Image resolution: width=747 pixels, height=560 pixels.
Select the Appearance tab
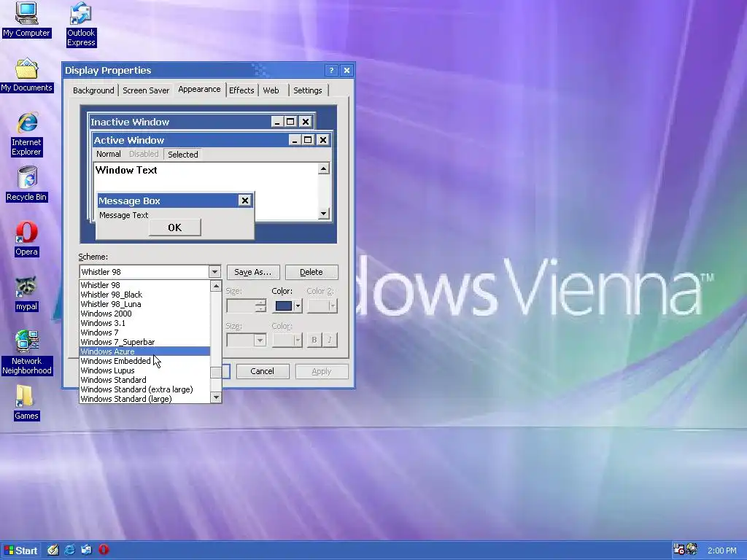199,90
